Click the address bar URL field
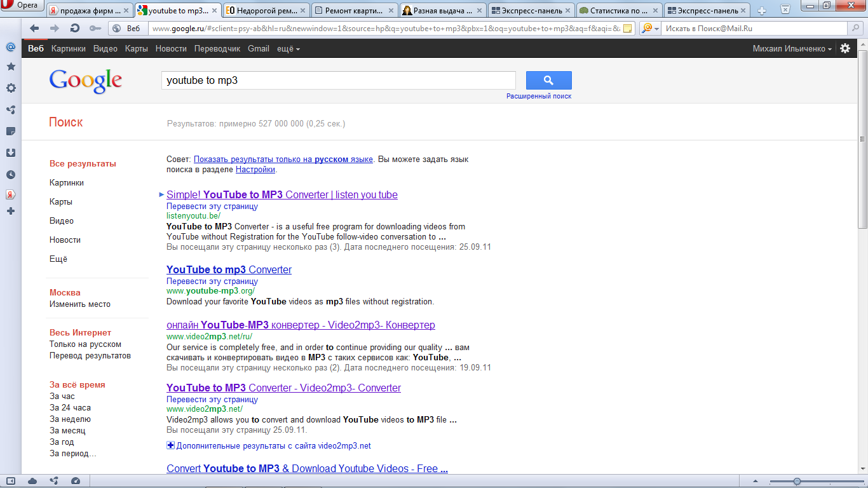This screenshot has height=488, width=868. pyautogui.click(x=385, y=28)
